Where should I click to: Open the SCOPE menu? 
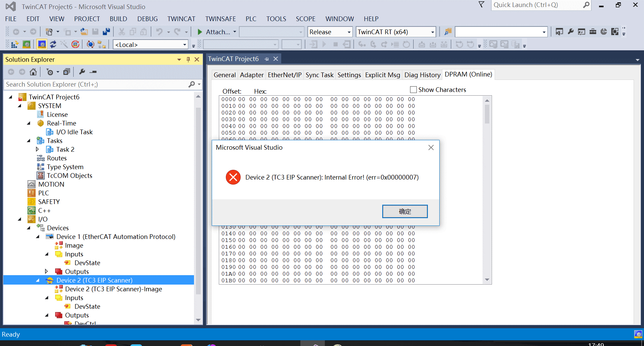click(305, 19)
